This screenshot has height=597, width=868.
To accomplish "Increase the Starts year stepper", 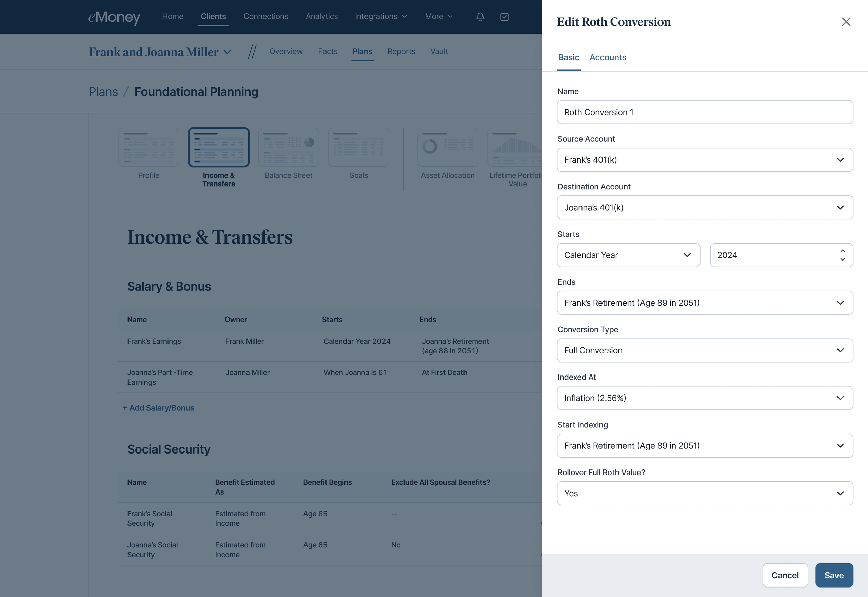I will click(x=843, y=251).
